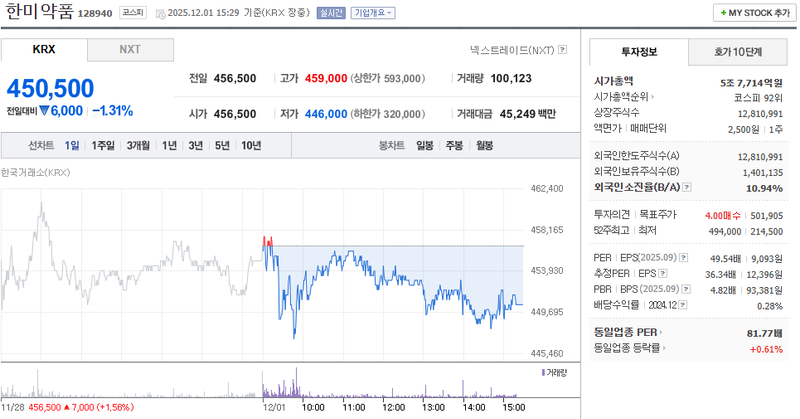The width and height of the screenshot is (800, 419).
Task: Click the 거래량 legend in volume chart
Action: coord(554,373)
